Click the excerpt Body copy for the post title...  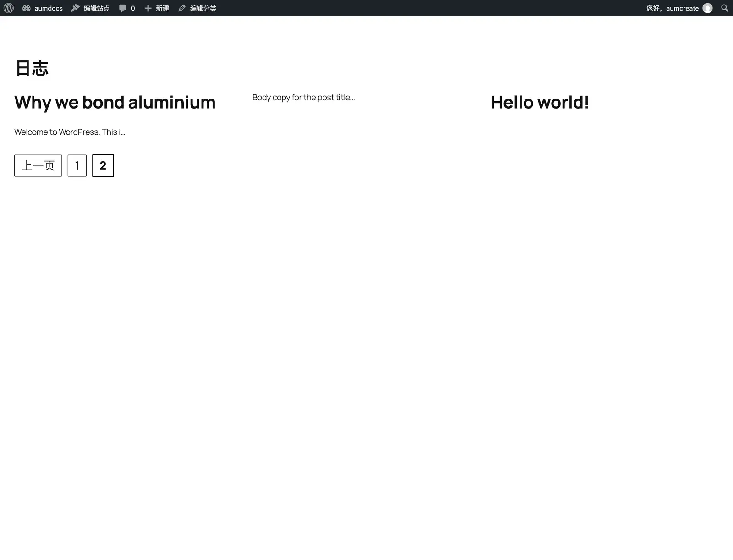pos(303,98)
